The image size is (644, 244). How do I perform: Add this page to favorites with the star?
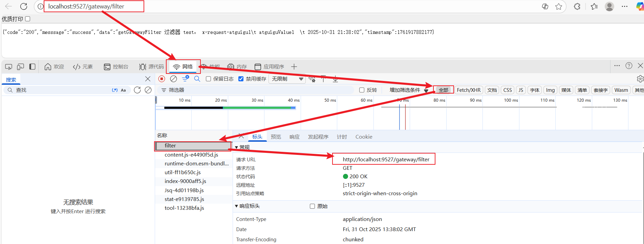point(559,6)
